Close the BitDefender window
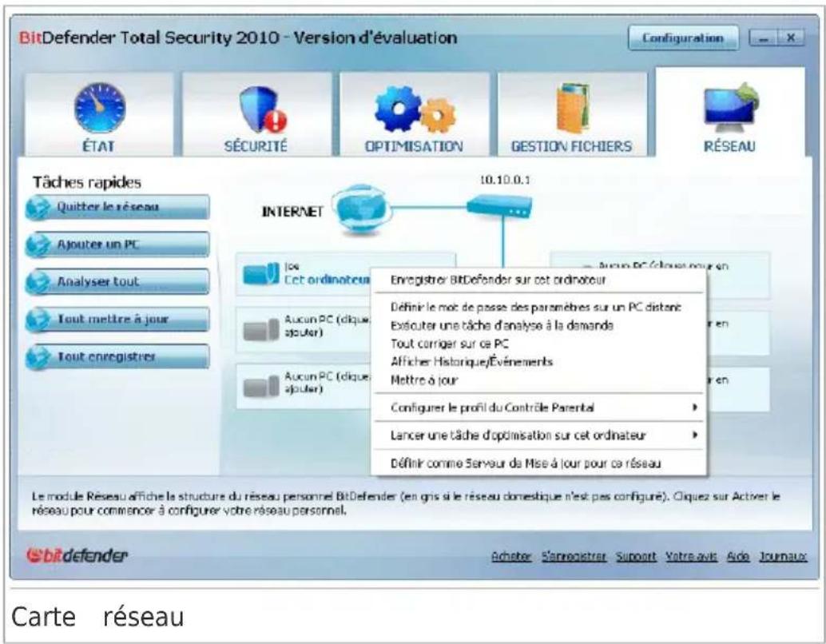Viewport: 826px width, 644px height. [791, 38]
